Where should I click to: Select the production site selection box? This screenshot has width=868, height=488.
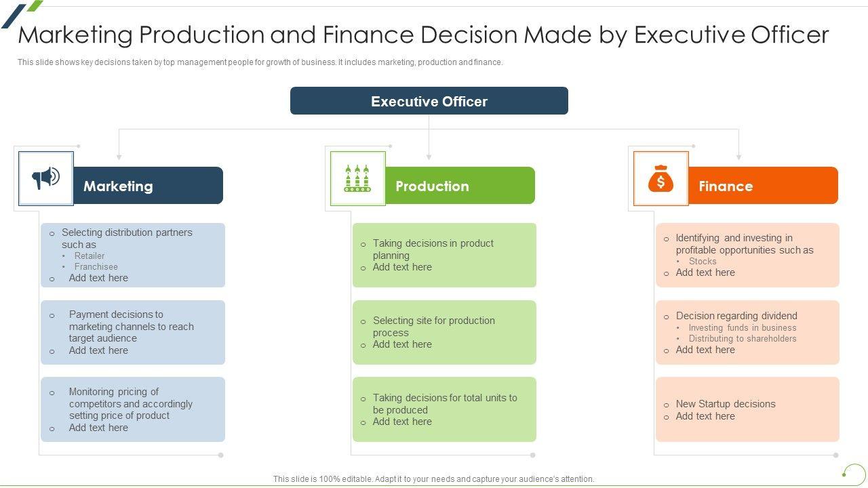444,332
